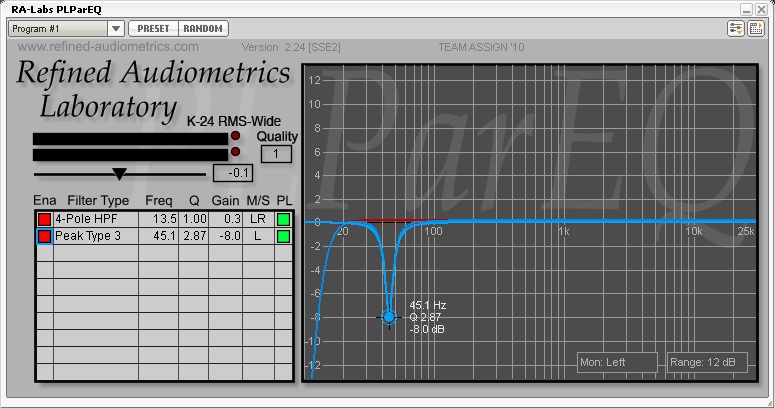This screenshot has width=775, height=409.
Task: Click the RANDOM button
Action: (203, 29)
